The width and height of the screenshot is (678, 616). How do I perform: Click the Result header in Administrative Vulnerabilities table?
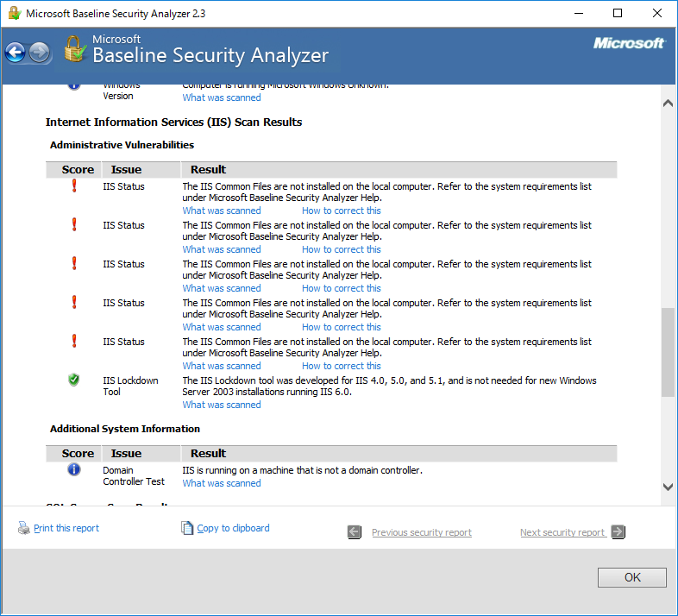pyautogui.click(x=208, y=170)
